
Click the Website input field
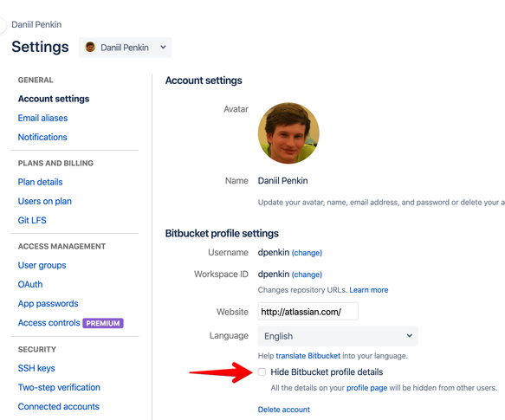(308, 312)
